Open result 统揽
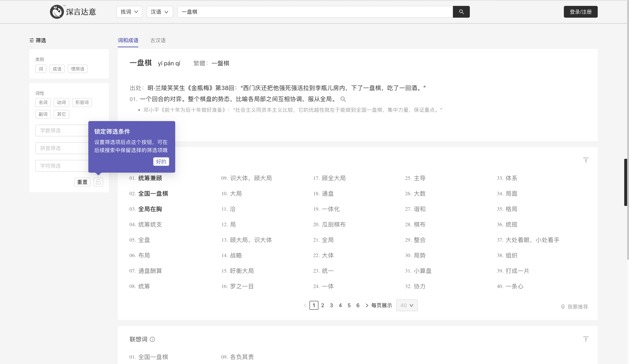The height and width of the screenshot is (364, 629). point(511,225)
